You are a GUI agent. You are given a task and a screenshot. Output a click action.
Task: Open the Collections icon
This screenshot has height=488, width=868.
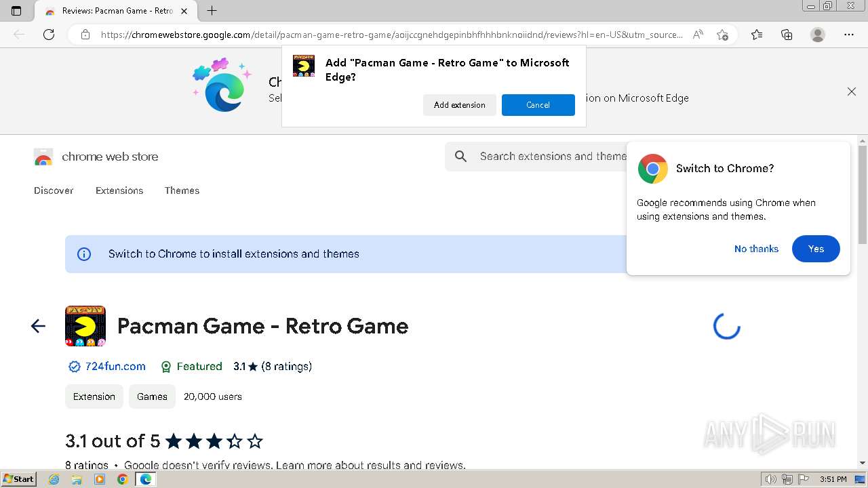click(x=787, y=35)
